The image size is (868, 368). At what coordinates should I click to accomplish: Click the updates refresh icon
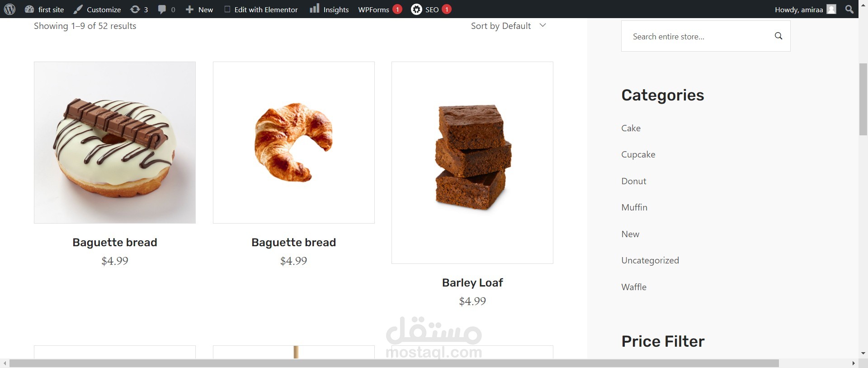point(135,9)
